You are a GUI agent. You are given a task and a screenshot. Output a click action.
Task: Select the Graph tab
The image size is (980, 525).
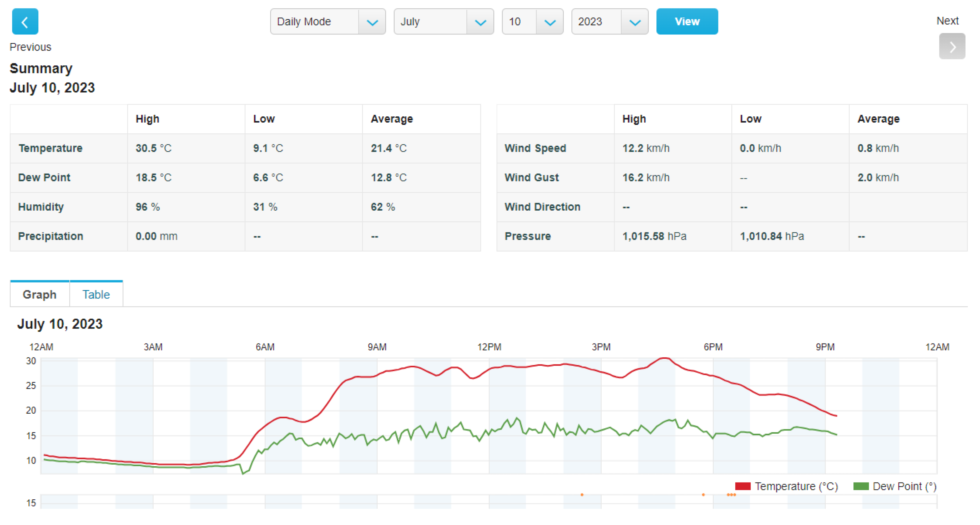click(40, 294)
